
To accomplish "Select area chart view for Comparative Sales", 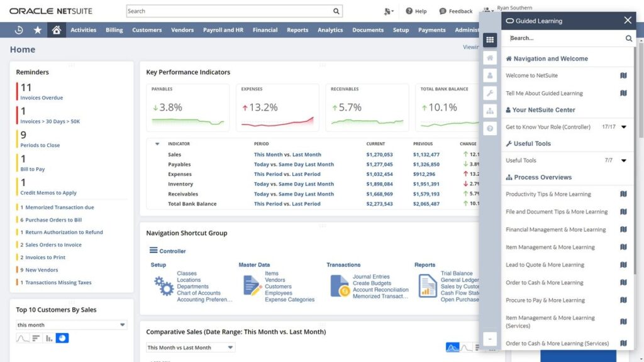I will pos(452,347).
